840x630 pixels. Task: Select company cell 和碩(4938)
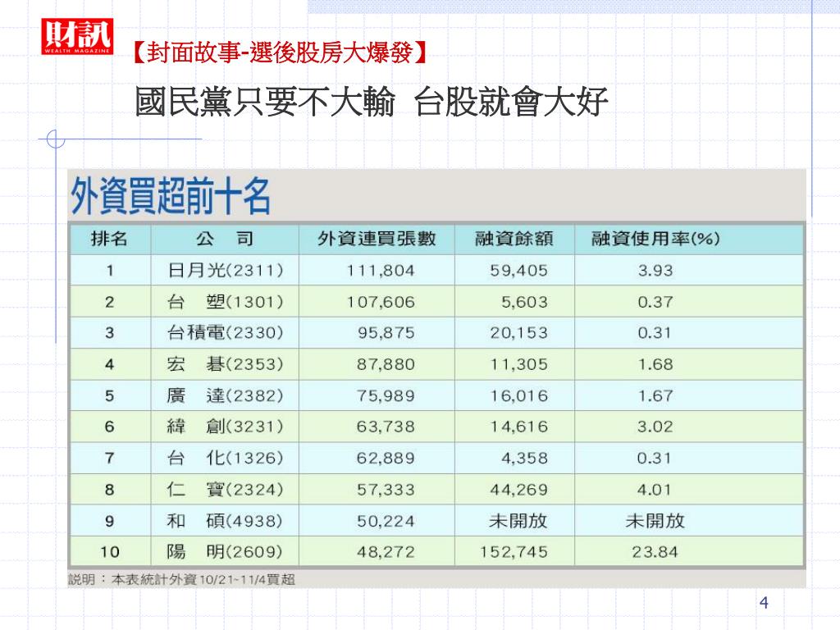pyautogui.click(x=225, y=521)
